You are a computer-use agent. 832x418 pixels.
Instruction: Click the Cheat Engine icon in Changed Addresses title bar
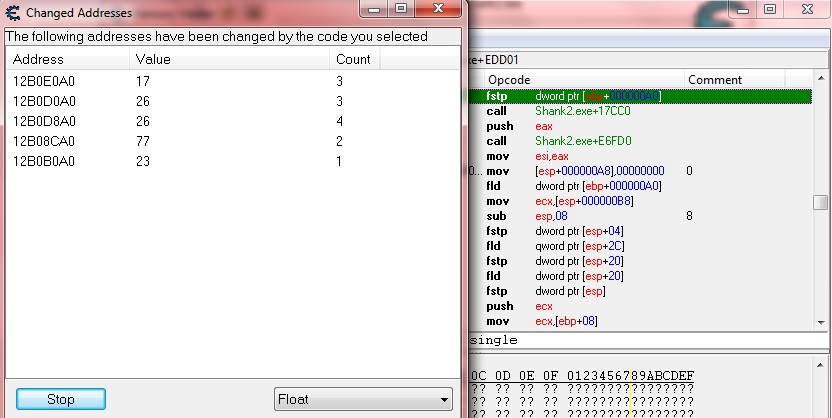13,13
